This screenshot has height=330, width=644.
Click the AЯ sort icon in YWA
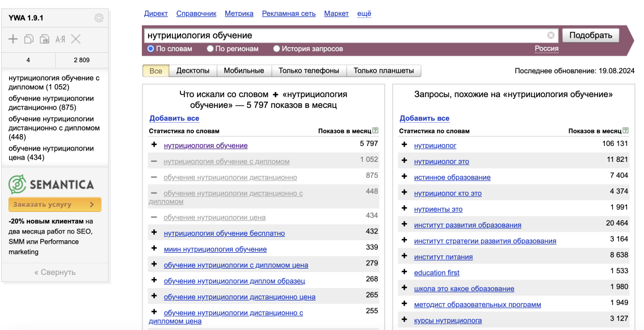(x=60, y=39)
